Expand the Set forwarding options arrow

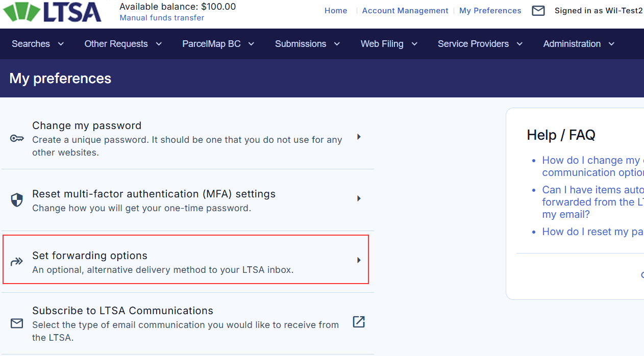[359, 260]
